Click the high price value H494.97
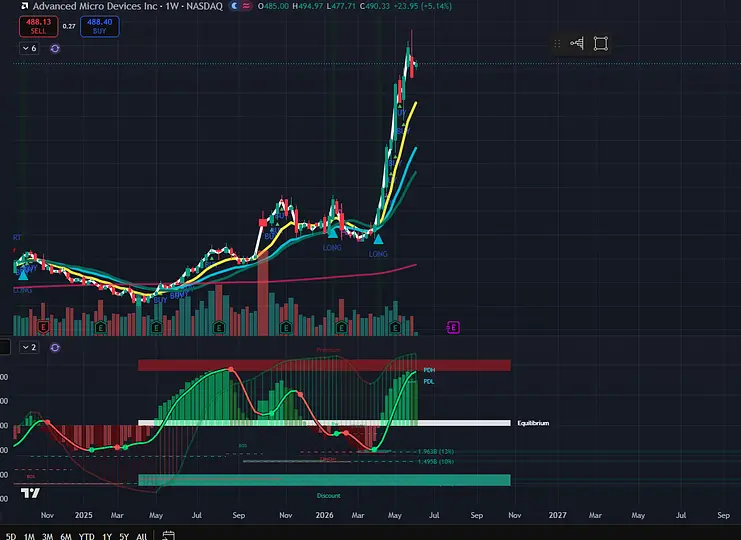741x540 pixels. [x=309, y=6]
